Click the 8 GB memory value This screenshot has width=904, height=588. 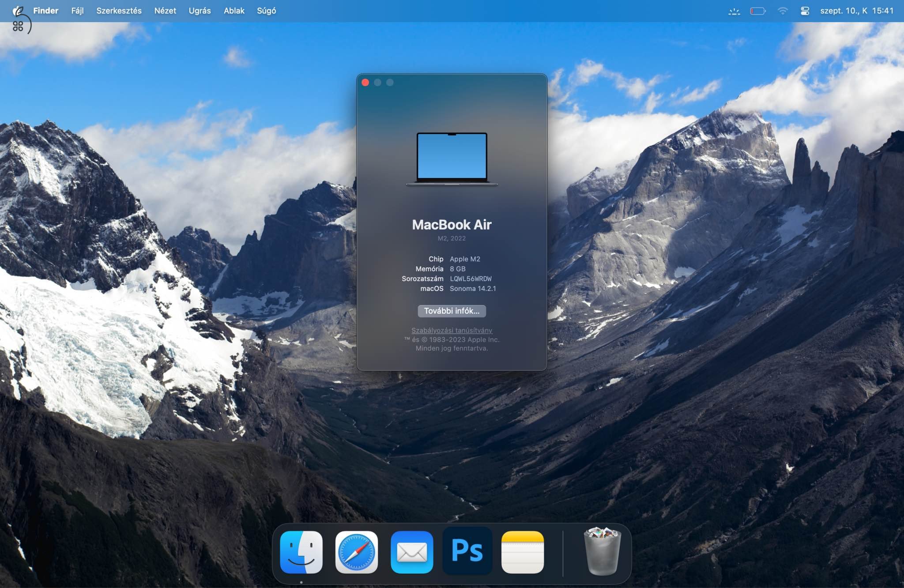pos(457,269)
